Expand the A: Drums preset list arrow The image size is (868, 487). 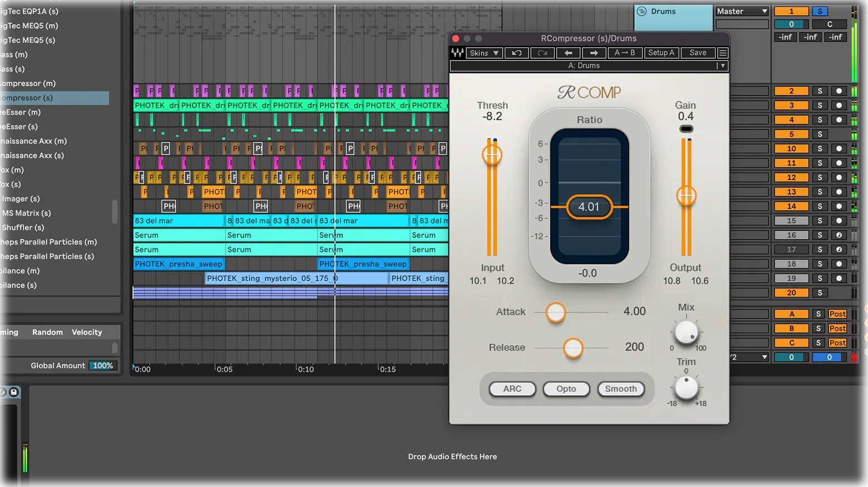pos(723,66)
